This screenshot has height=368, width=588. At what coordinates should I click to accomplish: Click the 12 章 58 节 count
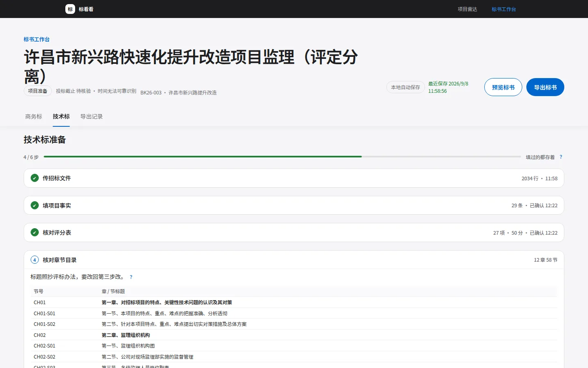pyautogui.click(x=546, y=260)
